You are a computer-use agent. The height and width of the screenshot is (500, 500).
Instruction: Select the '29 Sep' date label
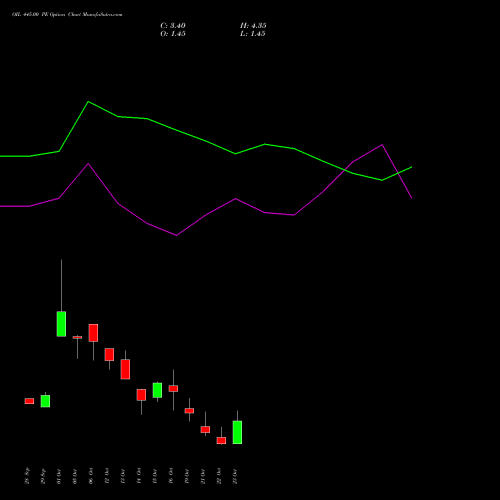(x=43, y=476)
